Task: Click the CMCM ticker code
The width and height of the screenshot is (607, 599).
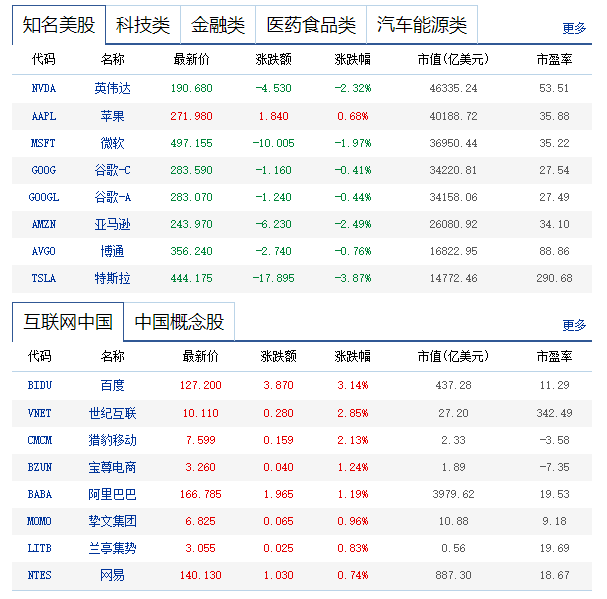Action: [x=39, y=440]
